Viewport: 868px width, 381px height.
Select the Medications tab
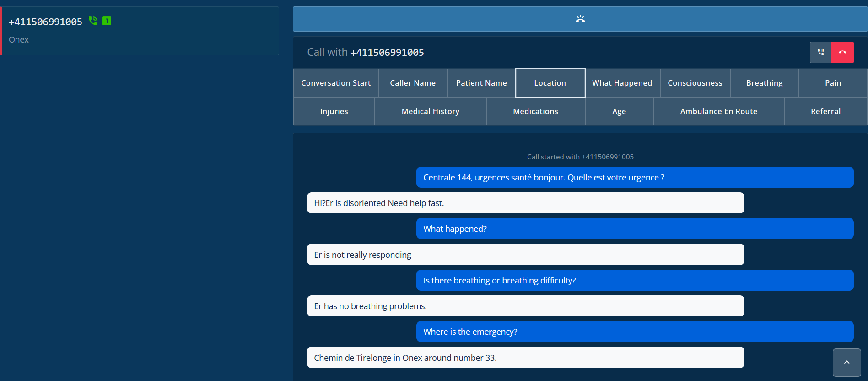click(x=535, y=111)
